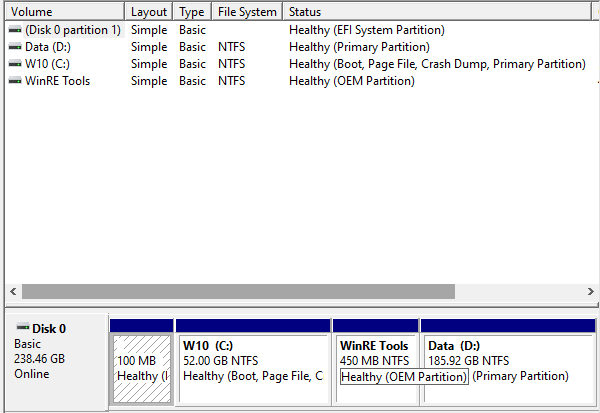Select NTFS cell in the W10 (C:) row
The height and width of the screenshot is (413, 600).
[x=232, y=64]
